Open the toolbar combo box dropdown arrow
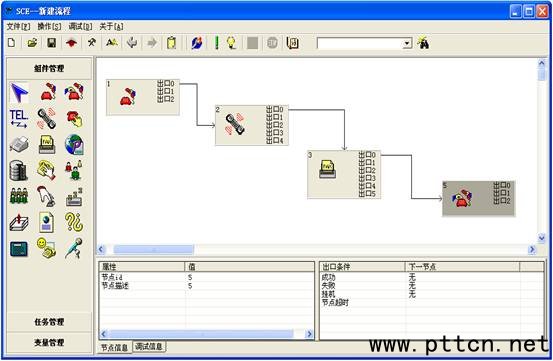 point(407,43)
